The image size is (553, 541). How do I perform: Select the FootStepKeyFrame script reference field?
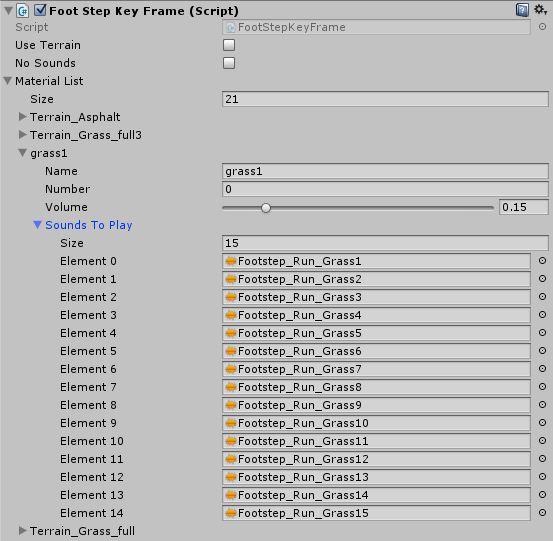click(x=376, y=27)
